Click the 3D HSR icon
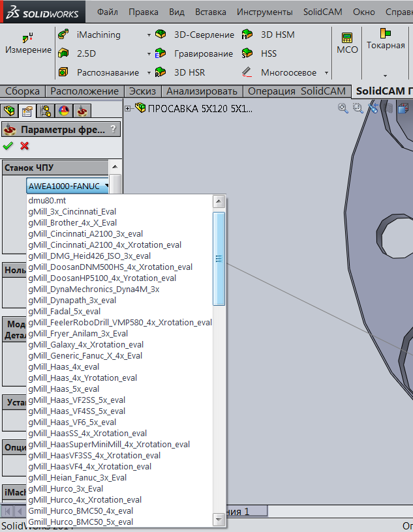413x532 pixels. pyautogui.click(x=161, y=72)
